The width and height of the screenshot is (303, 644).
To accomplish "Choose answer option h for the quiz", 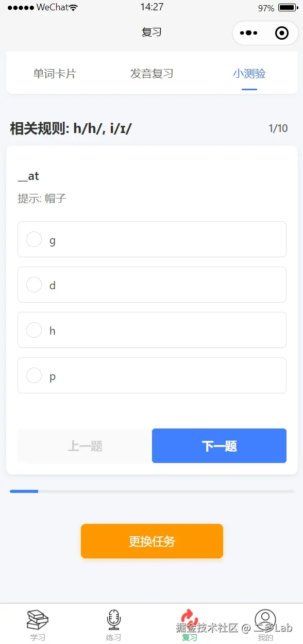I will (151, 330).
